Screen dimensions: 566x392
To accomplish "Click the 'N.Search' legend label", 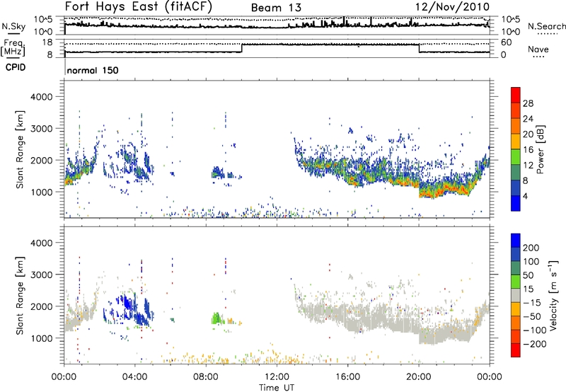I will click(x=546, y=26).
